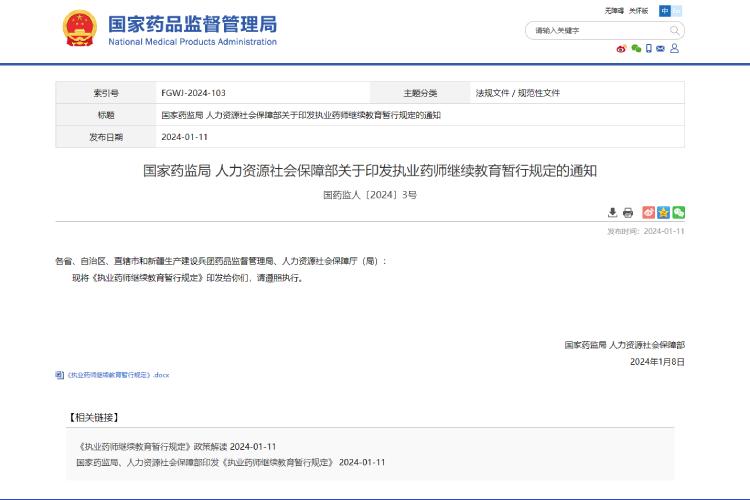Click the print icon above the article
750x500 pixels.
pos(628,212)
